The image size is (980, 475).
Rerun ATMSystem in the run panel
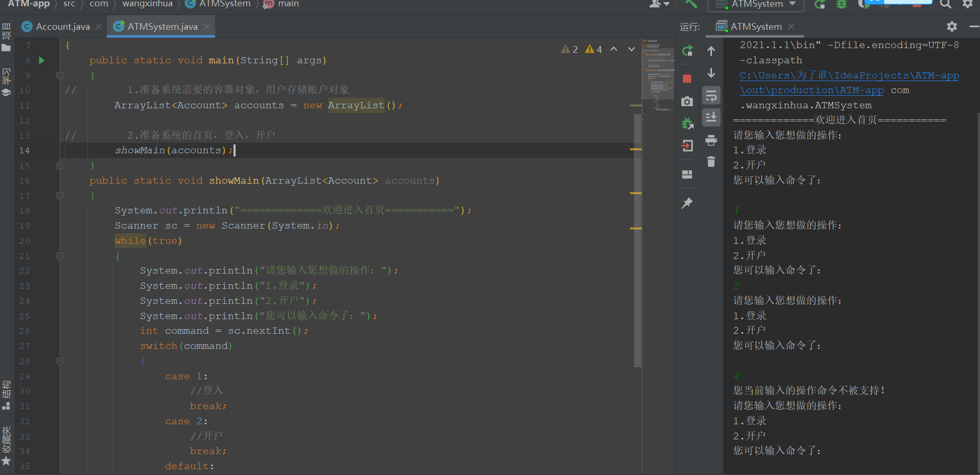coord(687,51)
